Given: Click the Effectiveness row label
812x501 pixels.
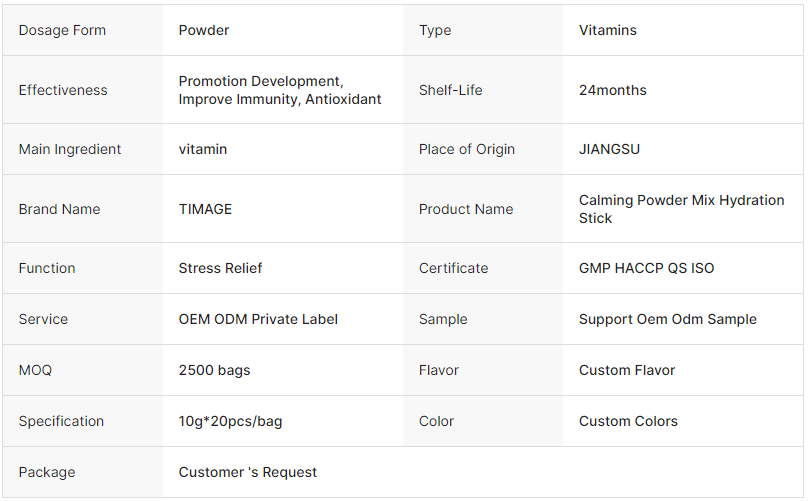Looking at the screenshot, I should click(x=63, y=90).
